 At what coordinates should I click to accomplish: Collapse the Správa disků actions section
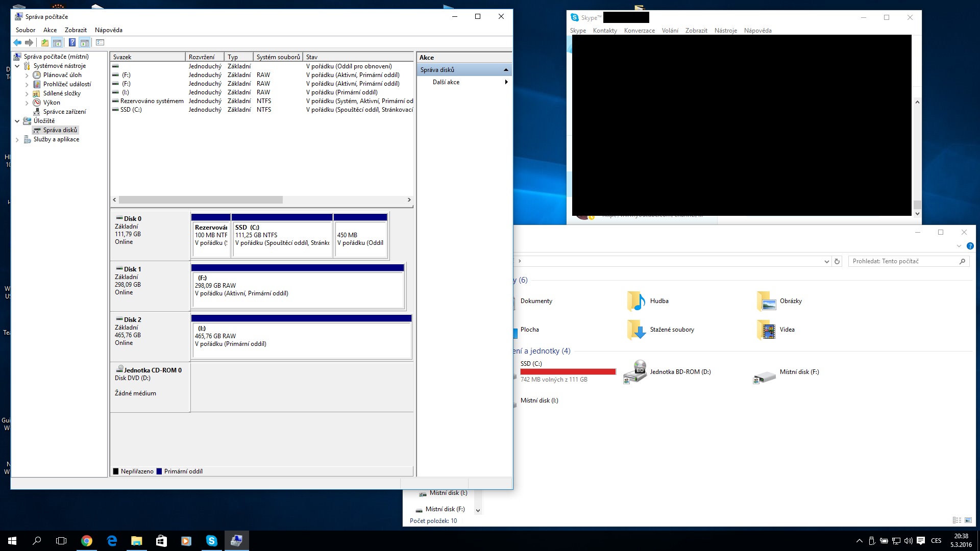tap(506, 70)
